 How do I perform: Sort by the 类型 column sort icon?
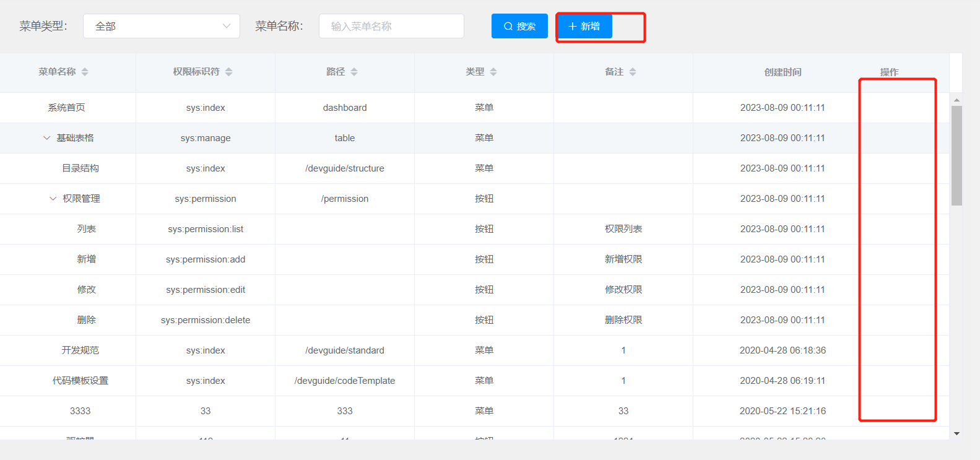493,72
